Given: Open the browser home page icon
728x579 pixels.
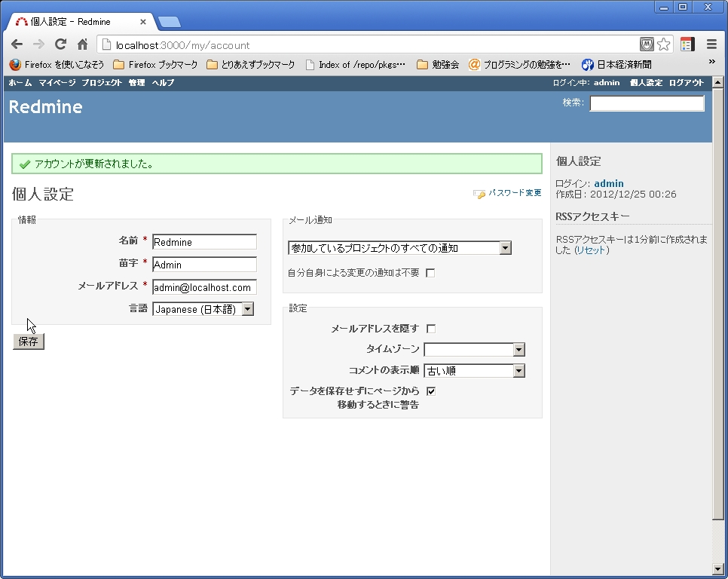Looking at the screenshot, I should coord(83,44).
